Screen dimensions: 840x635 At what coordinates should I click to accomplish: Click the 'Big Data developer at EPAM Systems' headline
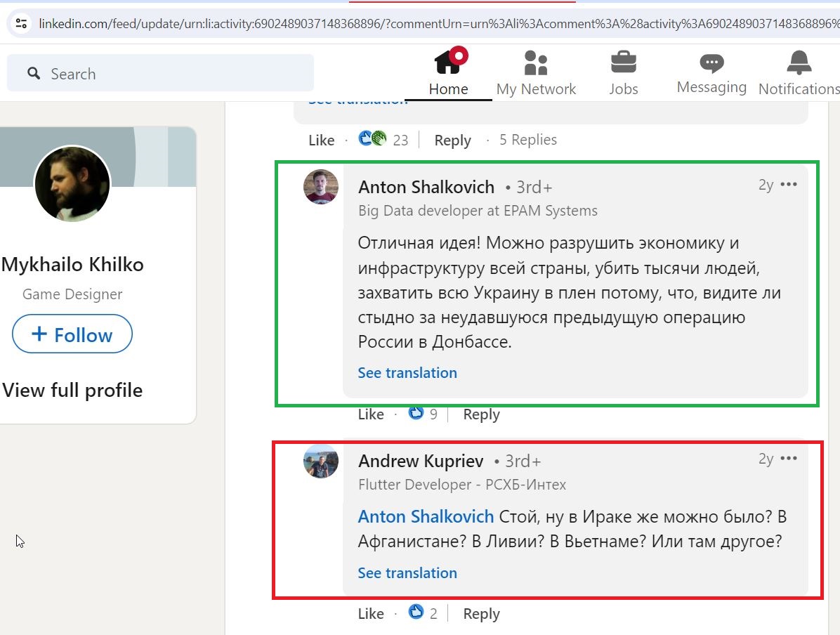click(x=478, y=211)
